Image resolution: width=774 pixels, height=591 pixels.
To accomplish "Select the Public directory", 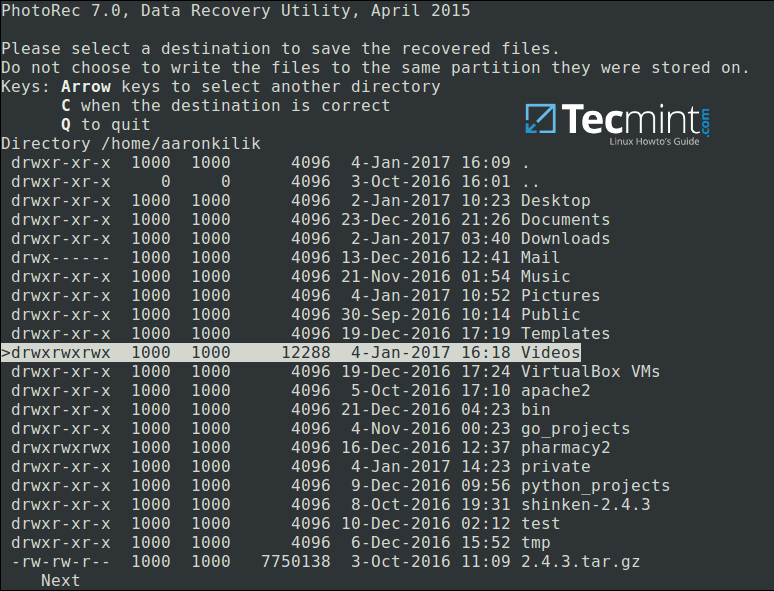I will 550,315.
